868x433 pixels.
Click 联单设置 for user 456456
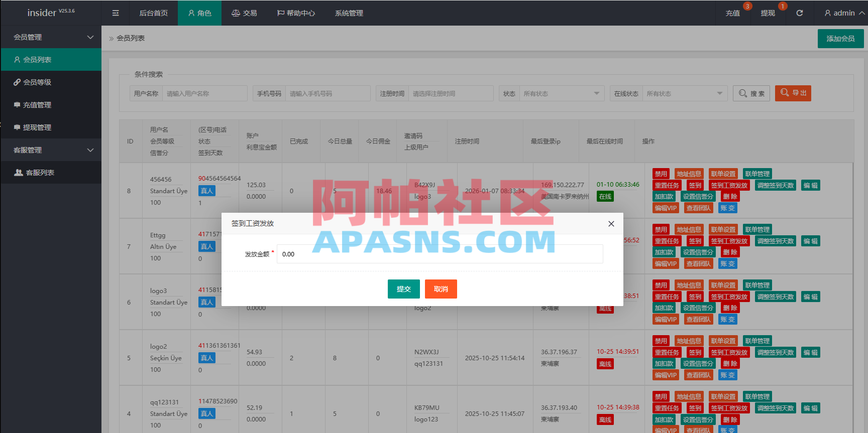click(x=723, y=174)
